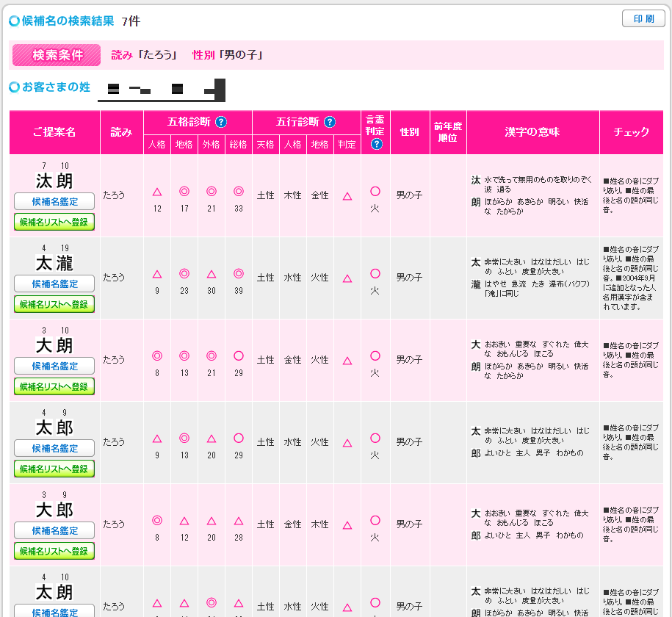Click the 性別 column header
Viewport: 672px width, 617px height.
[x=410, y=132]
